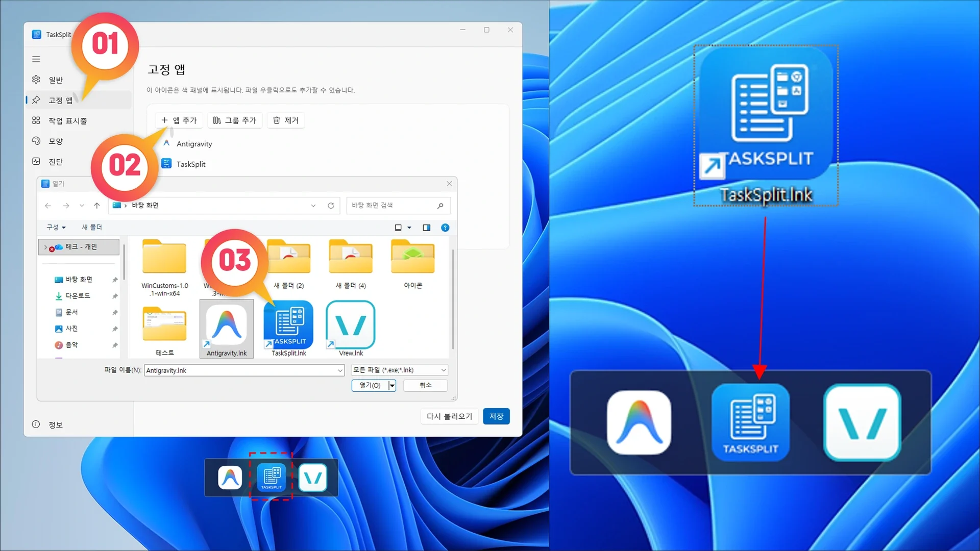
Task: Open the file type filter dropdown
Action: coord(400,370)
